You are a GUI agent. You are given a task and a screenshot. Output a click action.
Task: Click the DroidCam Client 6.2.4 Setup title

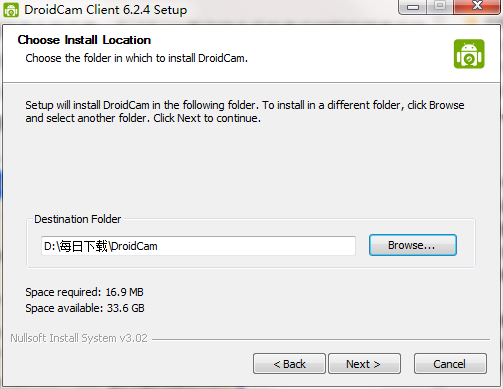pyautogui.click(x=106, y=10)
